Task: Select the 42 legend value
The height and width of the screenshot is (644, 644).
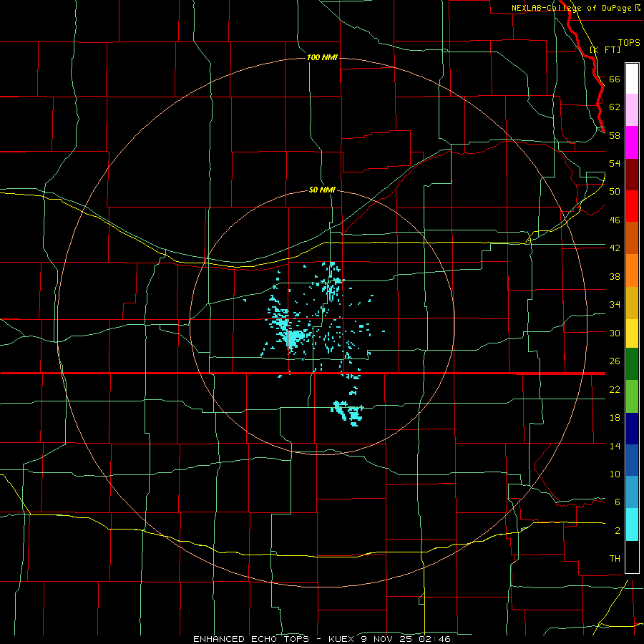Action: click(x=615, y=248)
